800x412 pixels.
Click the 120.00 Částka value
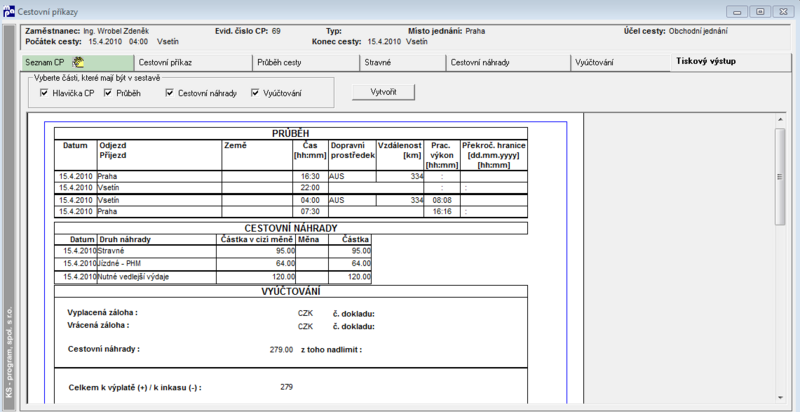tap(359, 277)
